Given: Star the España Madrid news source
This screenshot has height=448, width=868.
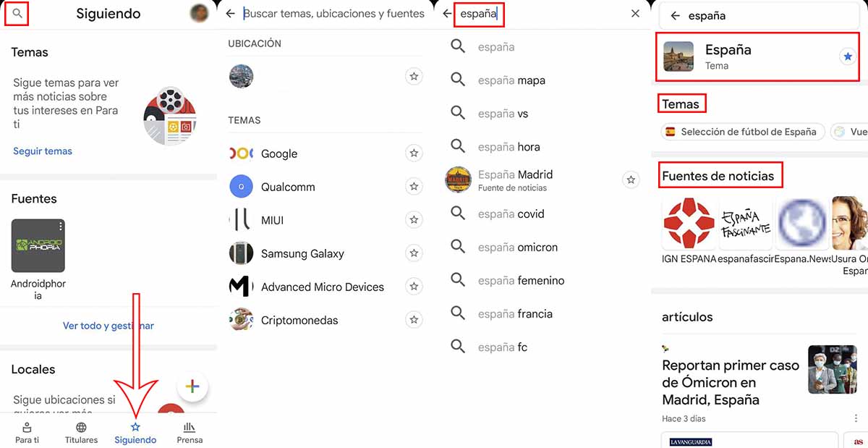Looking at the screenshot, I should (x=630, y=179).
